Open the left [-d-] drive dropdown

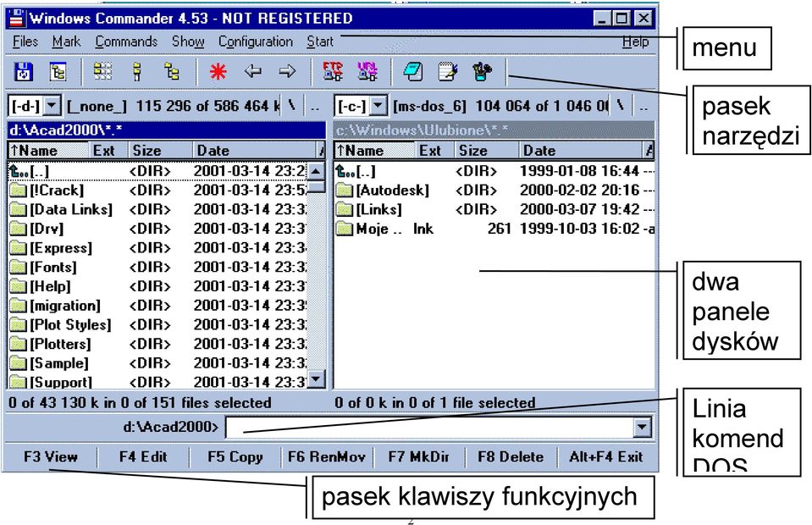[x=52, y=106]
